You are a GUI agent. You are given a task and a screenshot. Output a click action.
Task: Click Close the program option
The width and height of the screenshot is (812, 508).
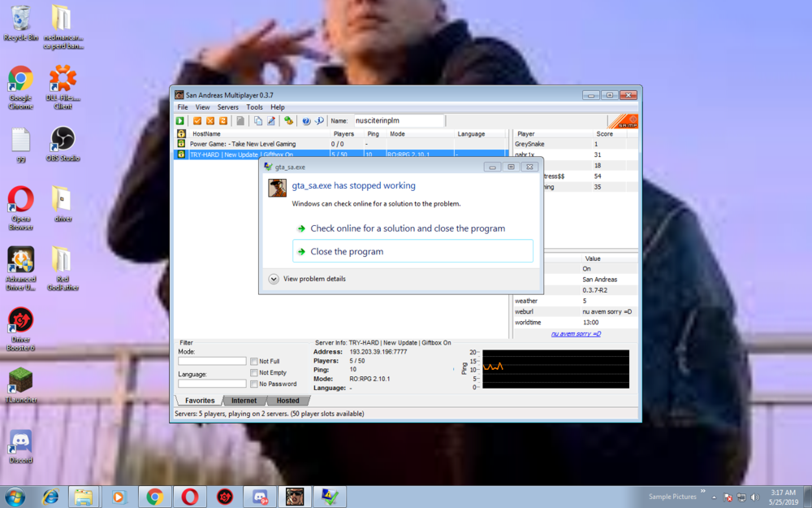(x=412, y=251)
